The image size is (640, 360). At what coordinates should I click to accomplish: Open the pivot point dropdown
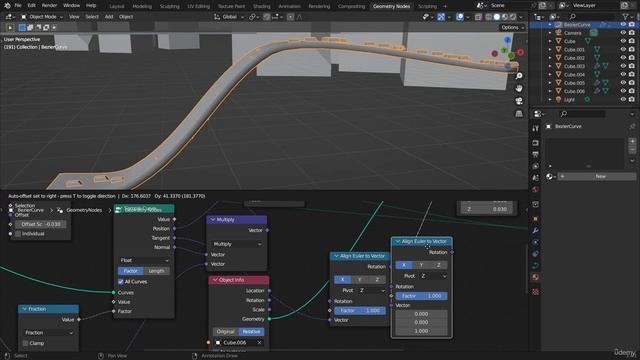[254, 17]
